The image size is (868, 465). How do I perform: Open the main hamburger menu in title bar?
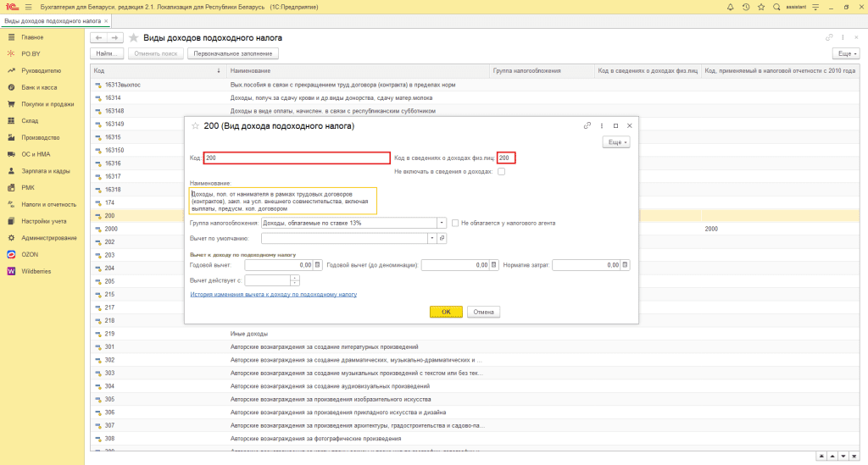point(28,7)
